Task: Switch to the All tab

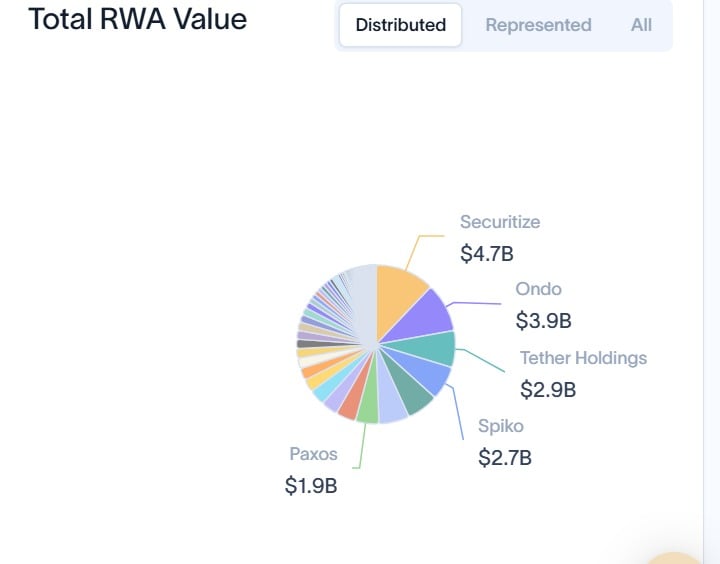Action: (x=641, y=25)
